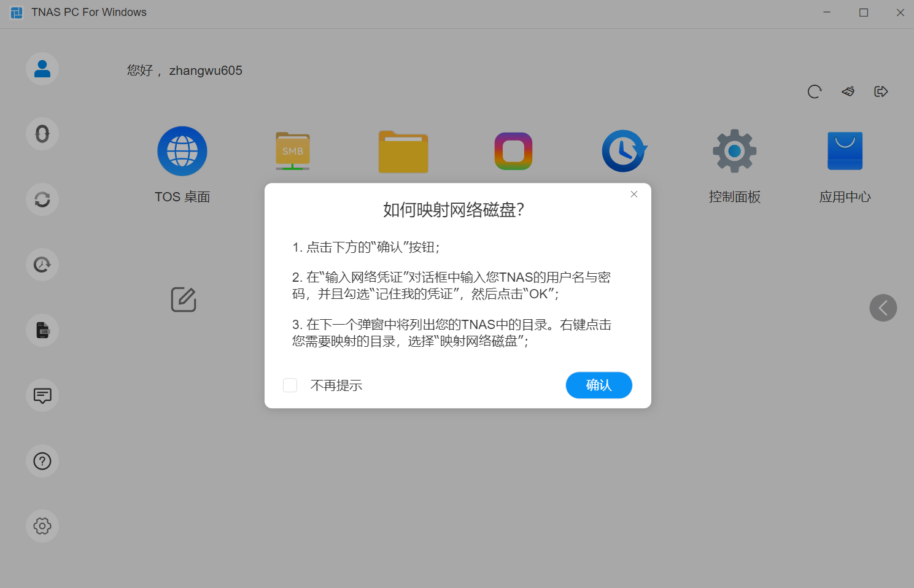The image size is (914, 588).
Task: Open the document log icon in sidebar
Action: [42, 330]
